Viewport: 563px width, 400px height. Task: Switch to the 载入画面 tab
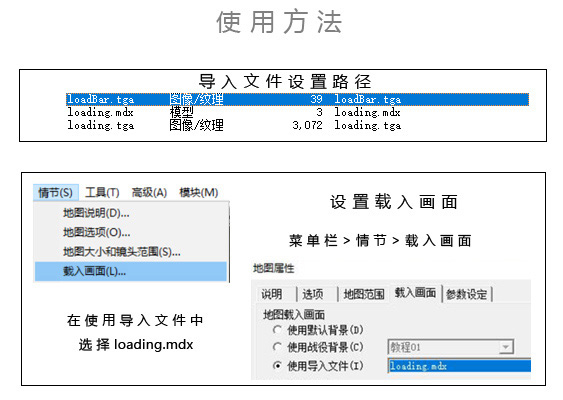tap(415, 293)
